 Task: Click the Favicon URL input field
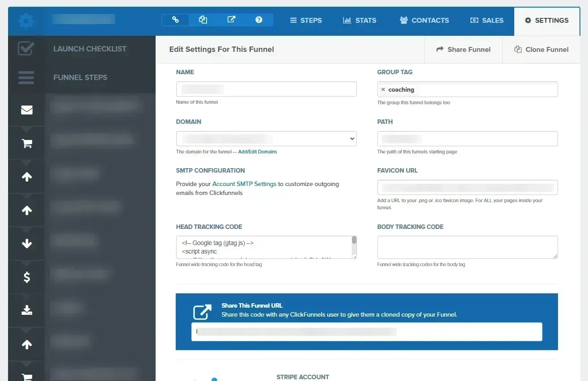(468, 187)
